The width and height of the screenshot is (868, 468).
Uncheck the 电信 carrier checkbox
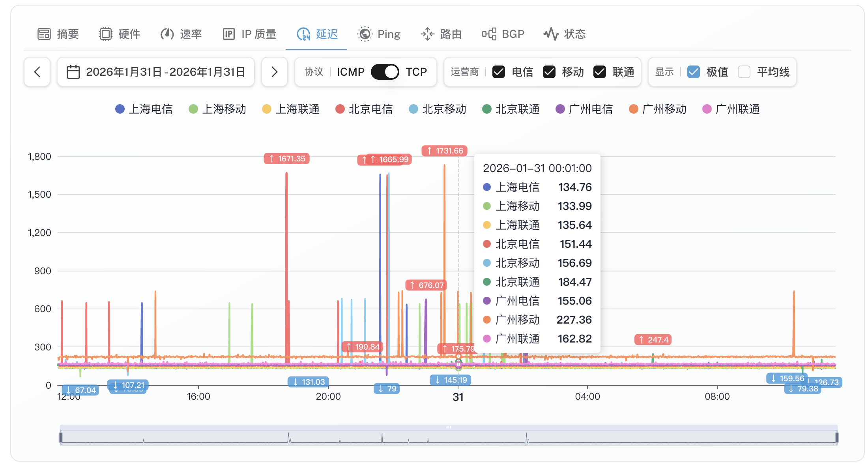499,72
